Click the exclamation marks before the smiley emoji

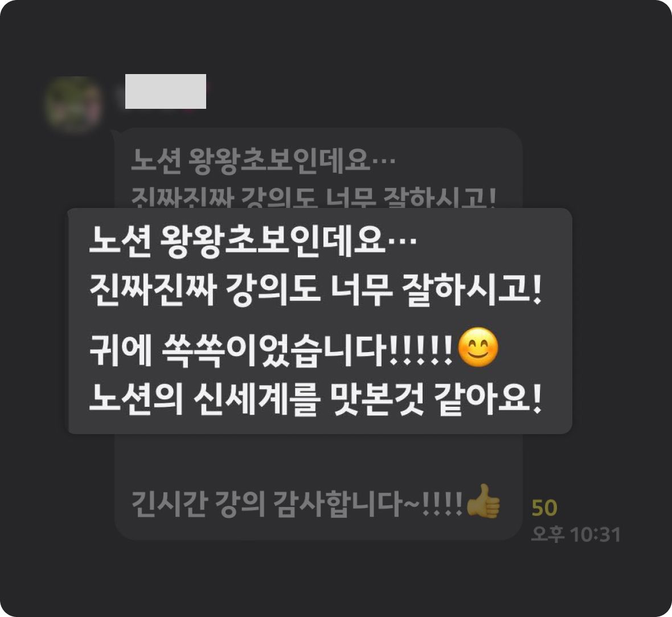click(x=420, y=350)
